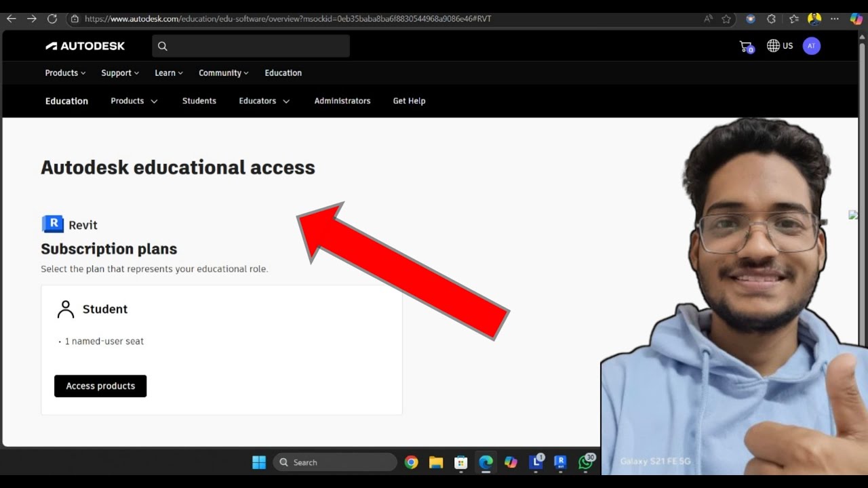Open the blue L app on the taskbar
Image resolution: width=868 pixels, height=488 pixels.
point(536,462)
